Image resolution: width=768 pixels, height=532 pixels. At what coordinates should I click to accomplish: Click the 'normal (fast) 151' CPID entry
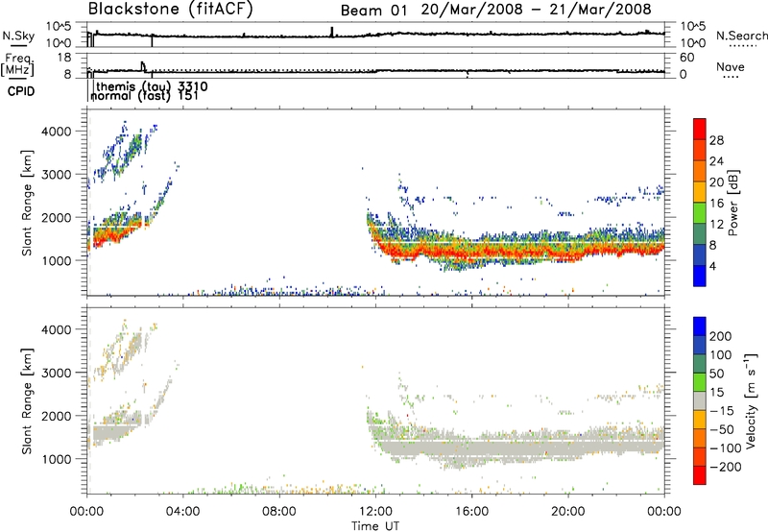click(x=145, y=95)
